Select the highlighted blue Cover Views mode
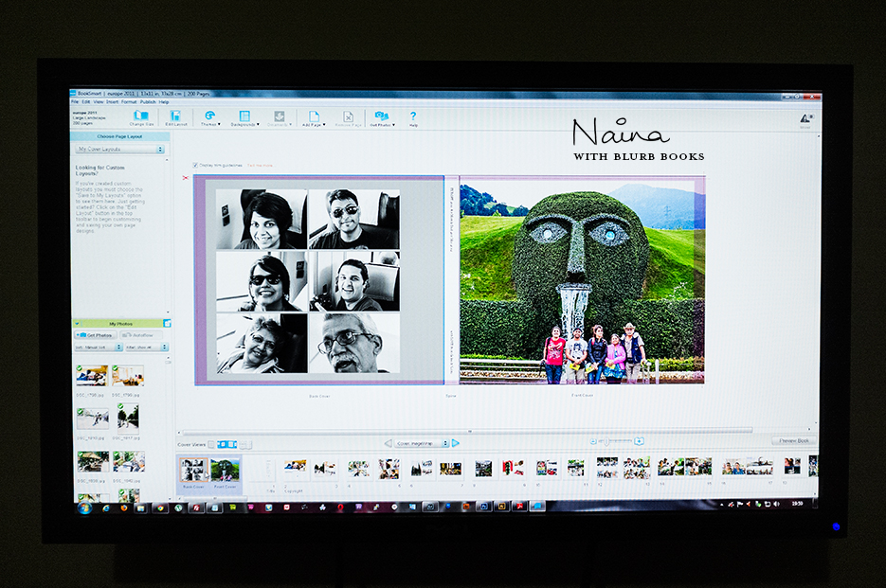The image size is (886, 588). pyautogui.click(x=227, y=444)
